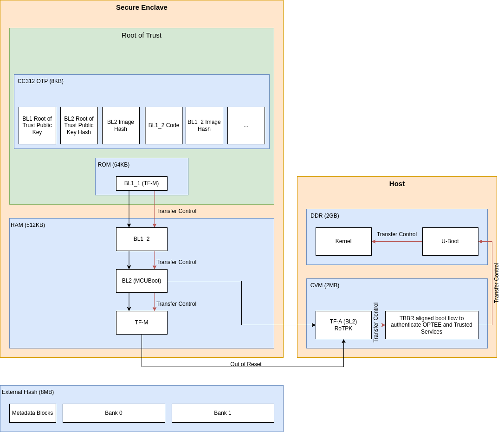Select the ellipsis placeholder box in OTP
Image resolution: width=504 pixels, height=432 pixels.
(246, 125)
